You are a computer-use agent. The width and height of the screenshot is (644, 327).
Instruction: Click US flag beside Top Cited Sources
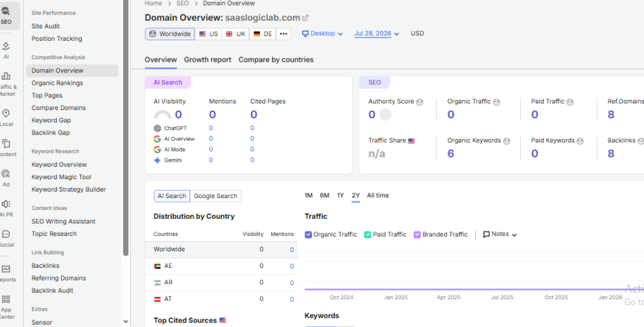[x=223, y=321]
